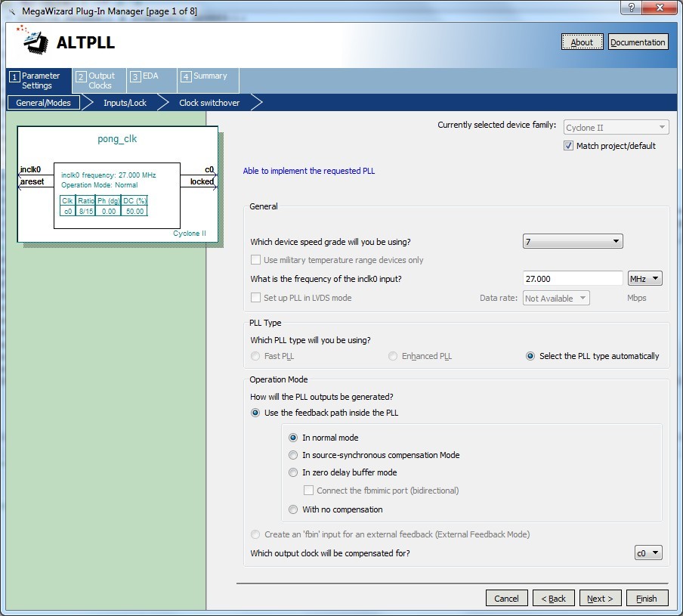Select the PLL type automatically option
683x616 pixels.
coord(530,356)
